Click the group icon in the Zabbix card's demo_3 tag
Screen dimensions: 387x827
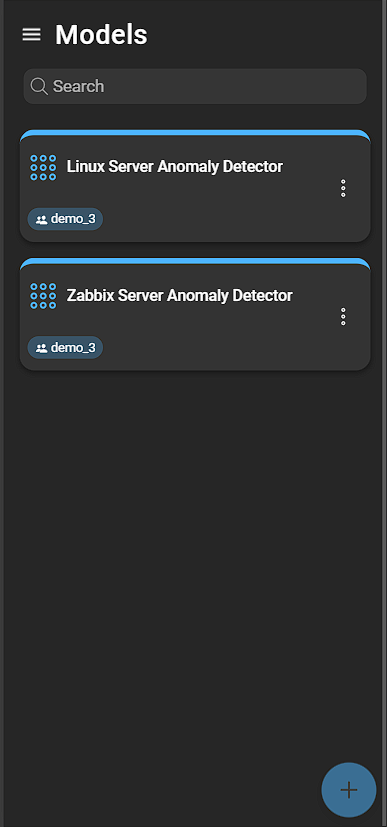[x=42, y=348]
